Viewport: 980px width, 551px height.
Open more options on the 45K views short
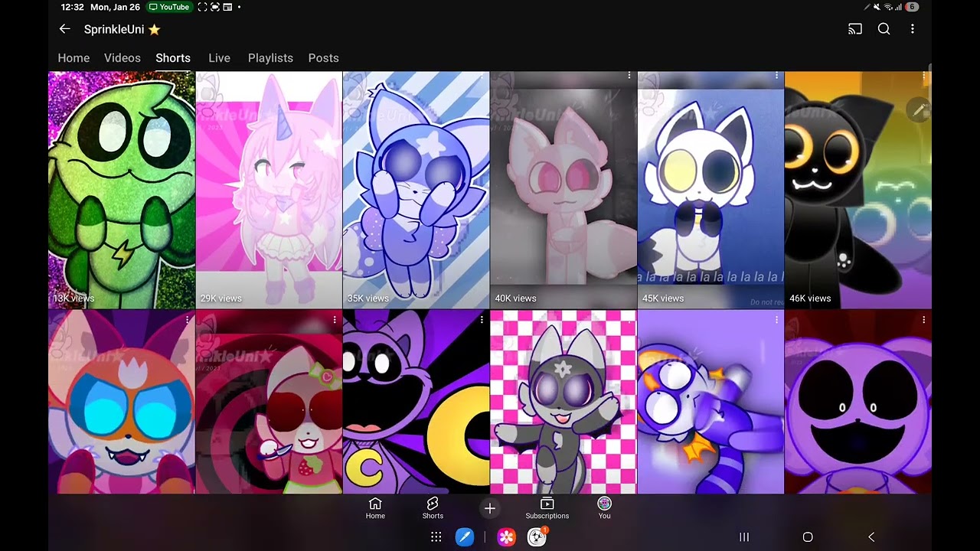pyautogui.click(x=776, y=76)
